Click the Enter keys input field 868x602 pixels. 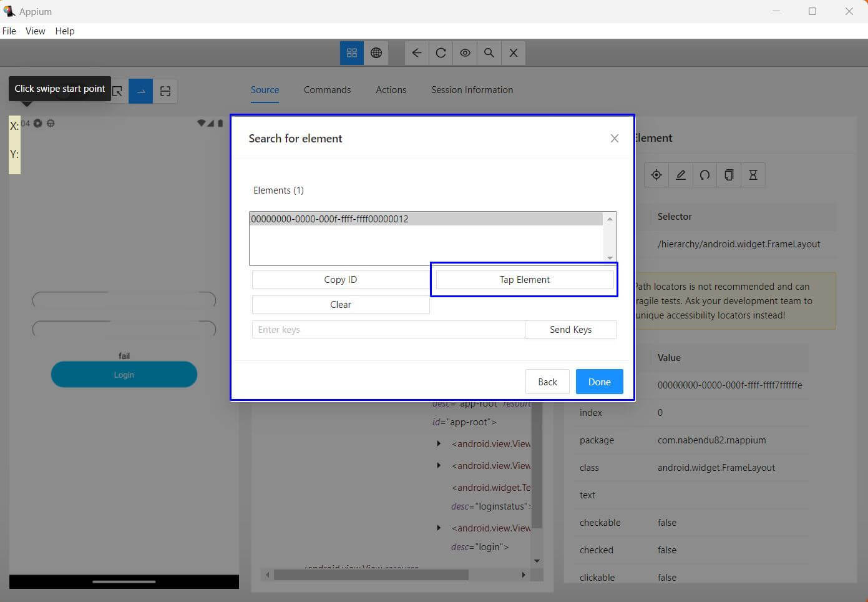pos(388,330)
